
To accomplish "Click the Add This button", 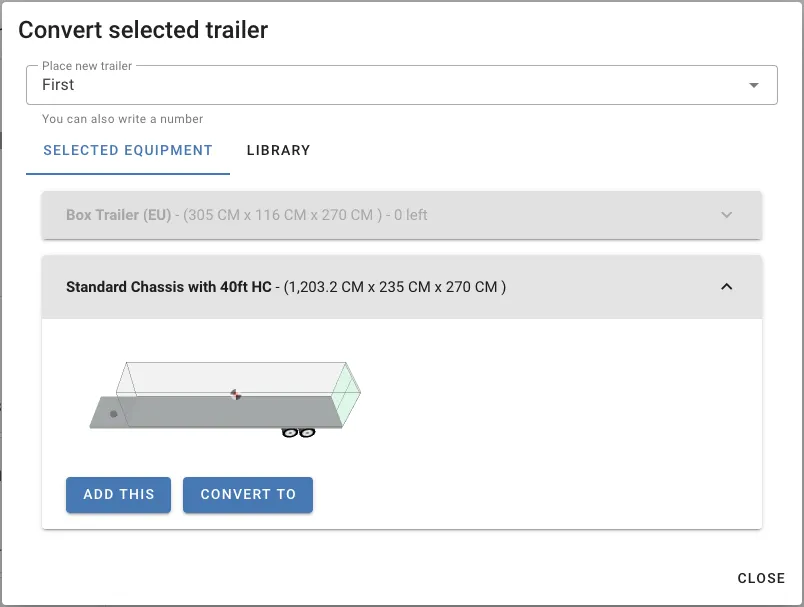I will (118, 495).
